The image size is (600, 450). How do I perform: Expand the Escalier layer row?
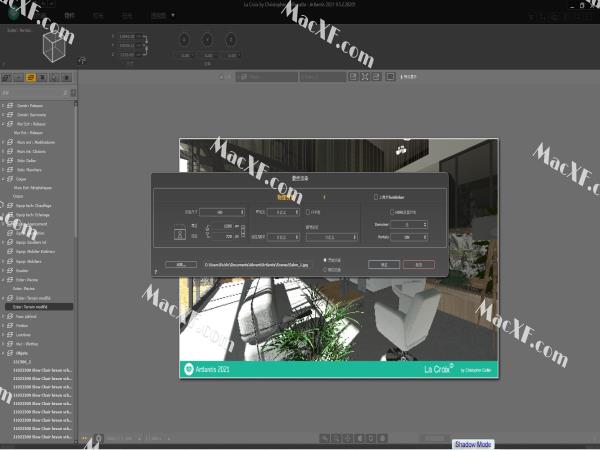point(3,271)
